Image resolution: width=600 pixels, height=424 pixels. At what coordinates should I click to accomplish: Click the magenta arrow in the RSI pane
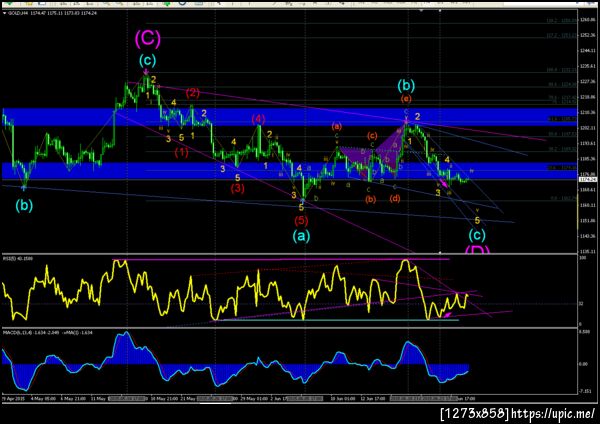tap(447, 315)
